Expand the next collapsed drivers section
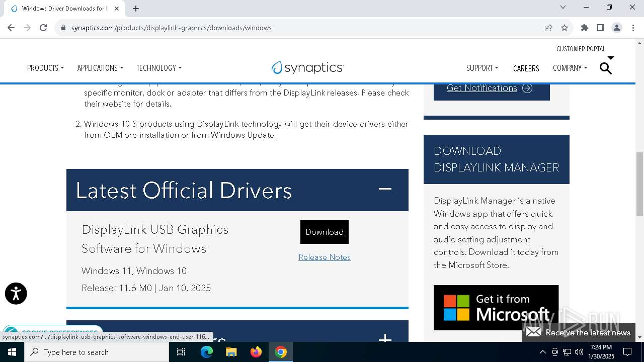This screenshot has width=644, height=362. (x=385, y=338)
